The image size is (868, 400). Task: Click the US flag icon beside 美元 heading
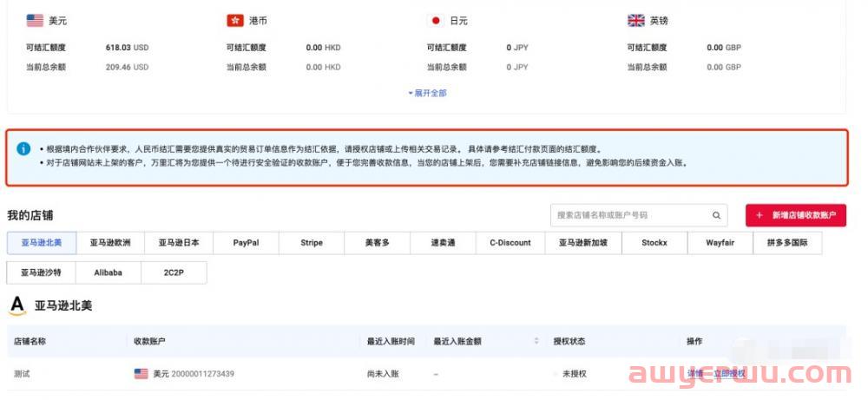coord(35,21)
